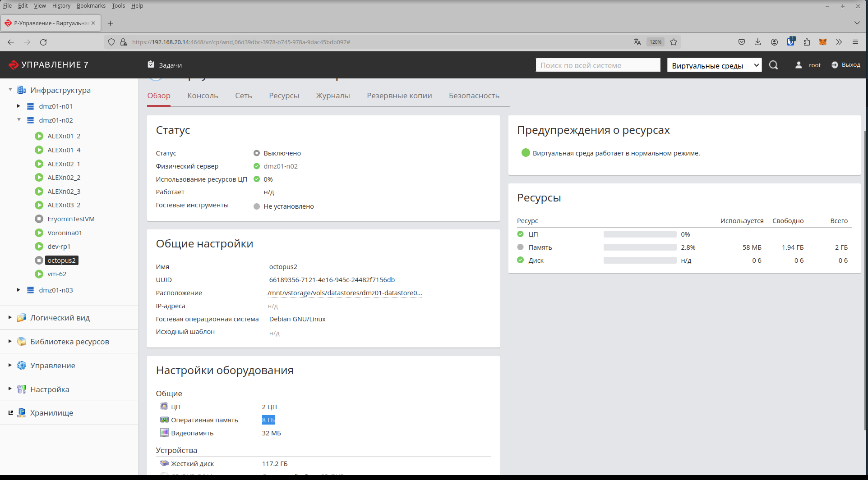
Task: Select the octopus2 virtual machine
Action: [61, 261]
